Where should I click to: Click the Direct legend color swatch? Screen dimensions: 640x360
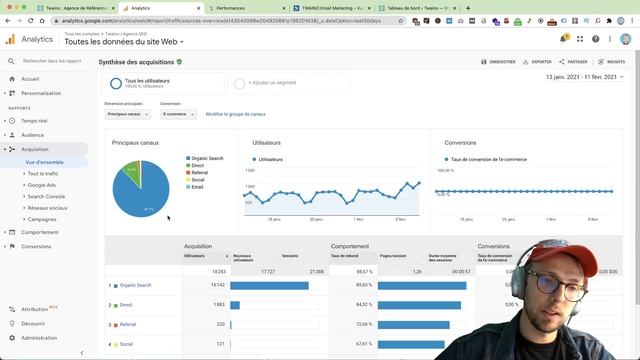click(188, 166)
